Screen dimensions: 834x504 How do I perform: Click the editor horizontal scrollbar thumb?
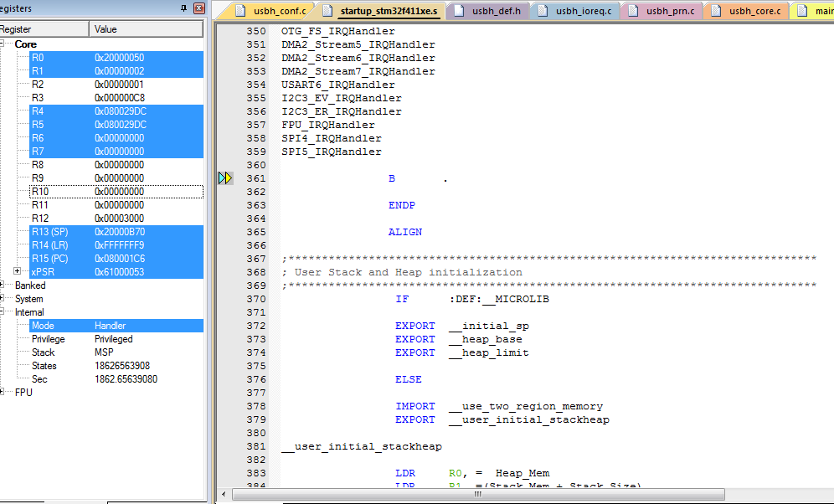pyautogui.click(x=477, y=494)
